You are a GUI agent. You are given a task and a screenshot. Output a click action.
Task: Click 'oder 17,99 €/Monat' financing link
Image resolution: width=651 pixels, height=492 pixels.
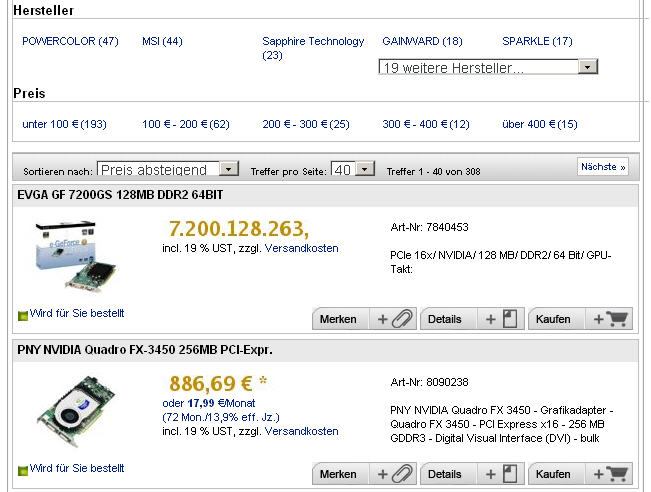[x=209, y=403]
